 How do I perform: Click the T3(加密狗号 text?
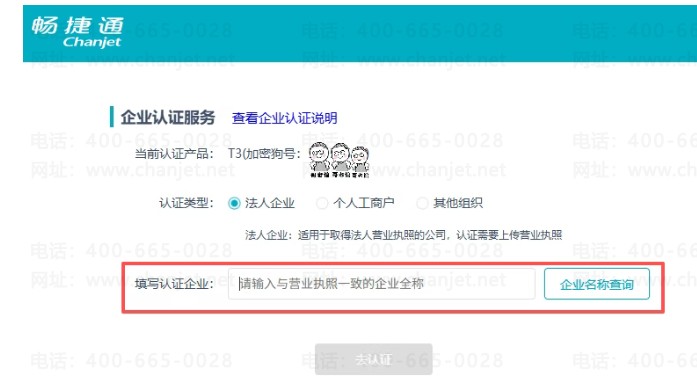264,154
